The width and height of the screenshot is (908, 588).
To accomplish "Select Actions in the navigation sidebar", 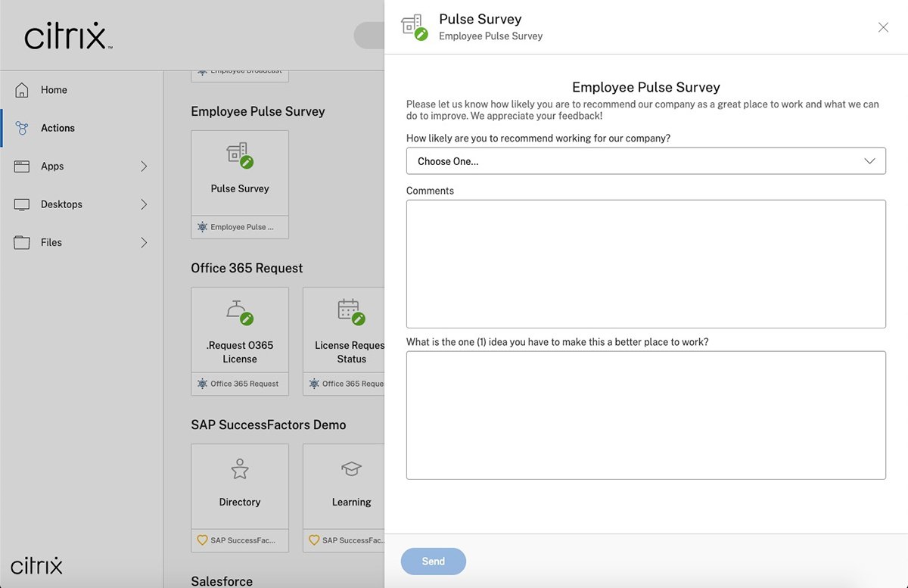I will (x=57, y=128).
